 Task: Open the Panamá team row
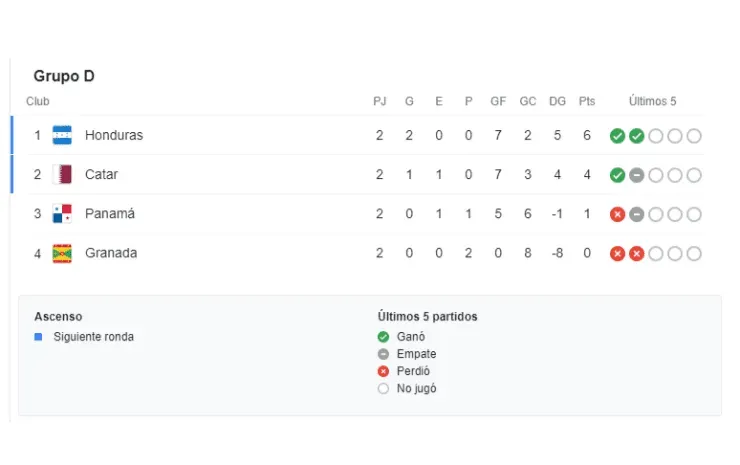[x=110, y=214]
